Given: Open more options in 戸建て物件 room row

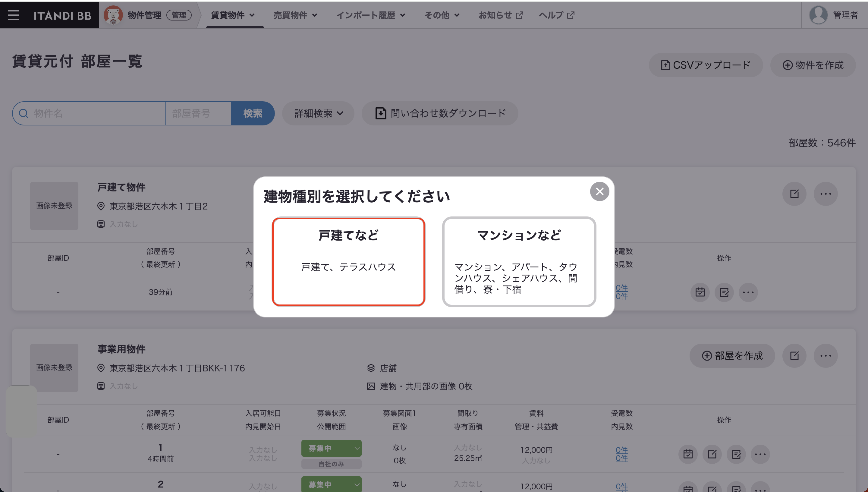Looking at the screenshot, I should 748,292.
